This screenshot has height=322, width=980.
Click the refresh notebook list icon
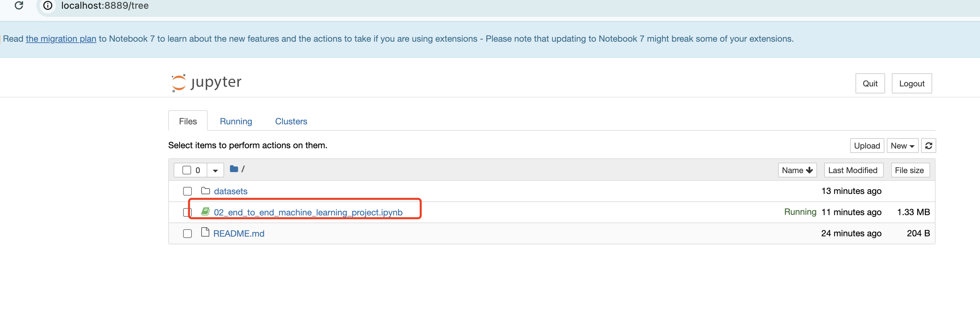(x=928, y=146)
